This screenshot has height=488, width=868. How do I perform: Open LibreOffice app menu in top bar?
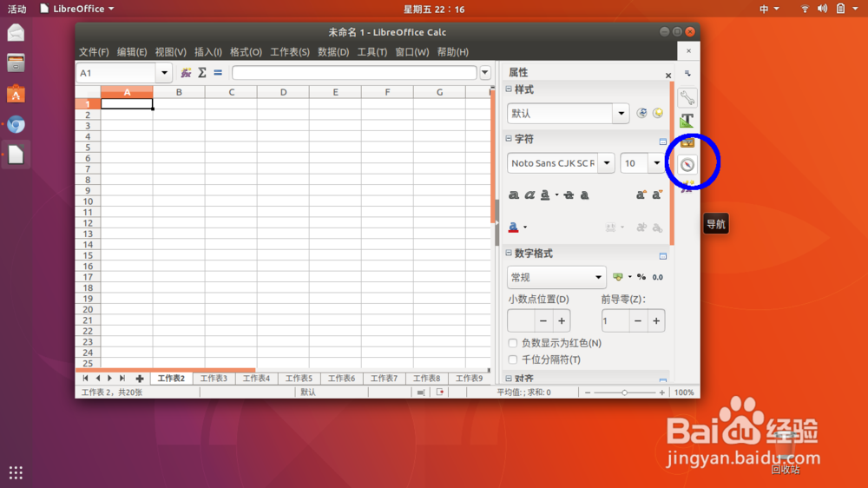tap(77, 9)
